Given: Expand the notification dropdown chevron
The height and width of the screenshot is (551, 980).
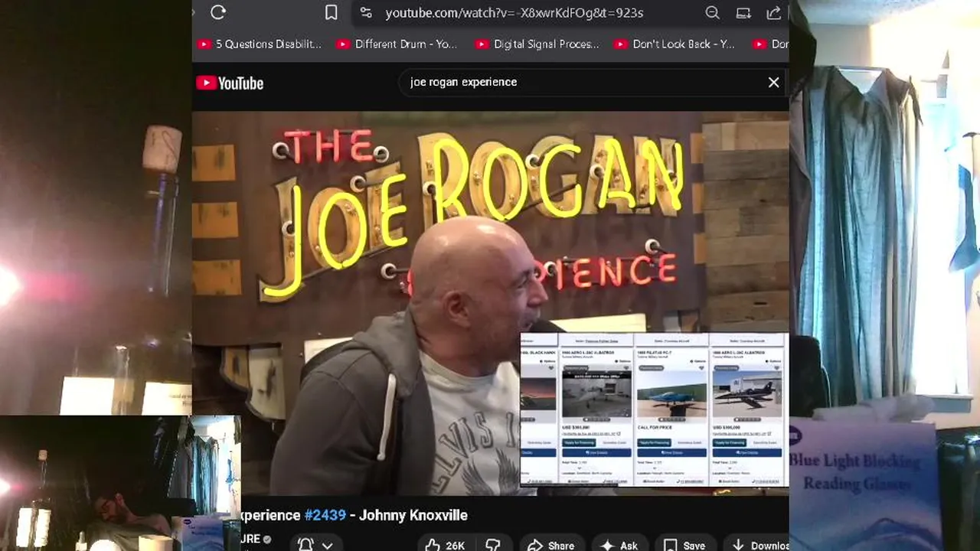Looking at the screenshot, I should click(x=328, y=545).
